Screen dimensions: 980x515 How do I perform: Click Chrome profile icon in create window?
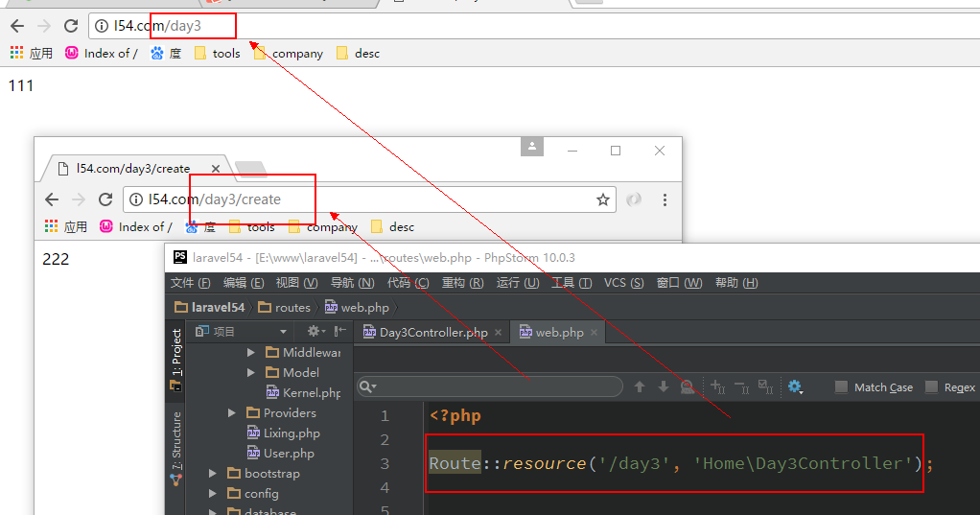tap(531, 147)
